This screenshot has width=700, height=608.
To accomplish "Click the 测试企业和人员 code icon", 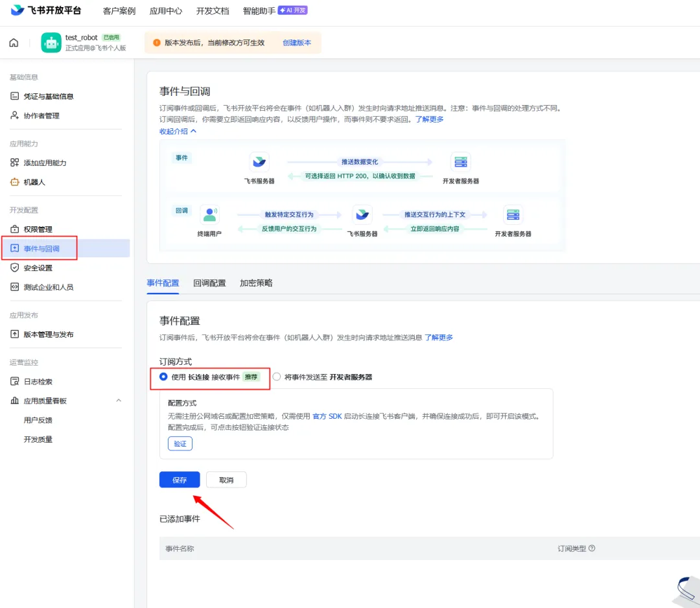I will (x=15, y=286).
